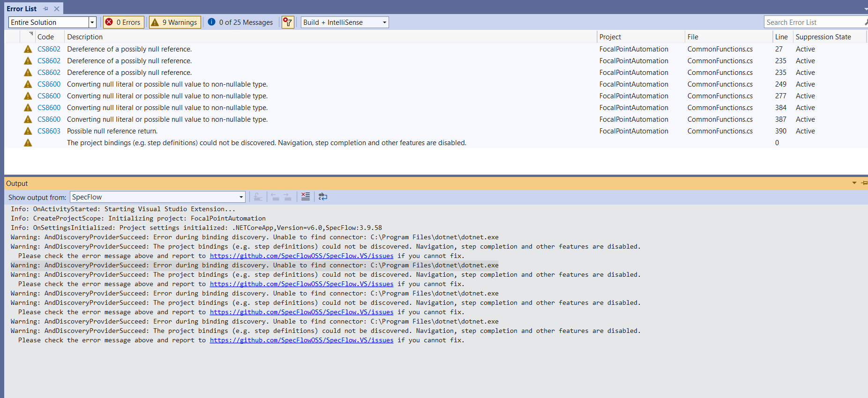
Task: Open Output window position dropdown arrow
Action: pos(854,183)
